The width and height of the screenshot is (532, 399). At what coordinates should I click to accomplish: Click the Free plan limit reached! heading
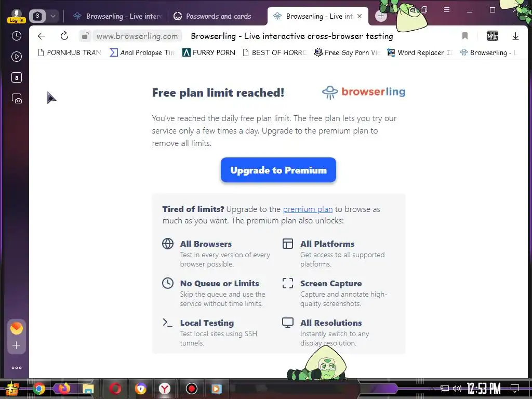218,92
